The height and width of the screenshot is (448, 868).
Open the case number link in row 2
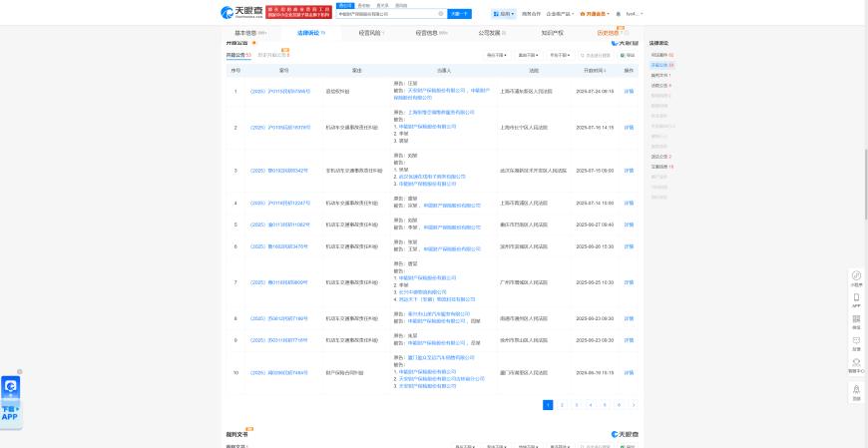pyautogui.click(x=280, y=128)
